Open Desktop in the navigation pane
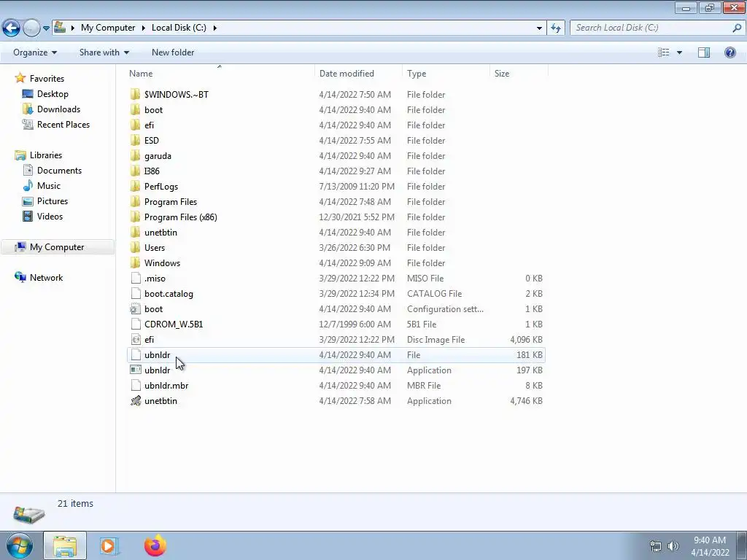747x560 pixels. 53,94
